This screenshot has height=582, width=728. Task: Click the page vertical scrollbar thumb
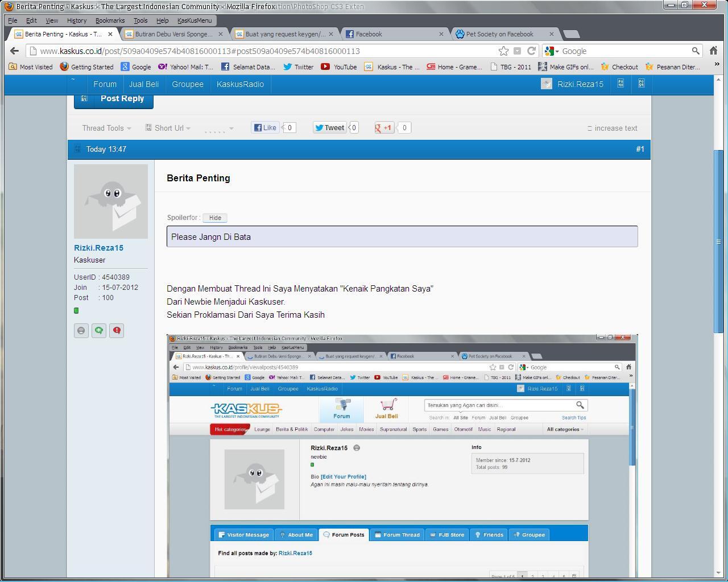[718, 242]
